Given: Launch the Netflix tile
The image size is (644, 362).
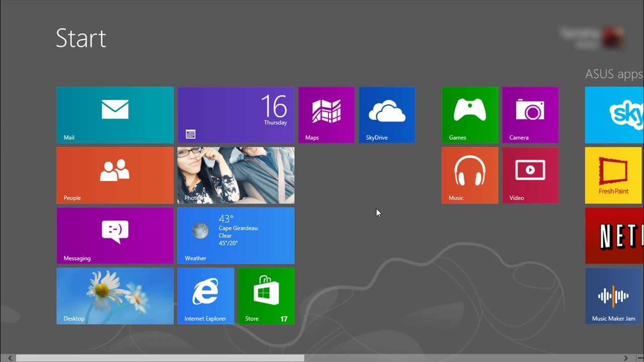Looking at the screenshot, I should [x=614, y=236].
